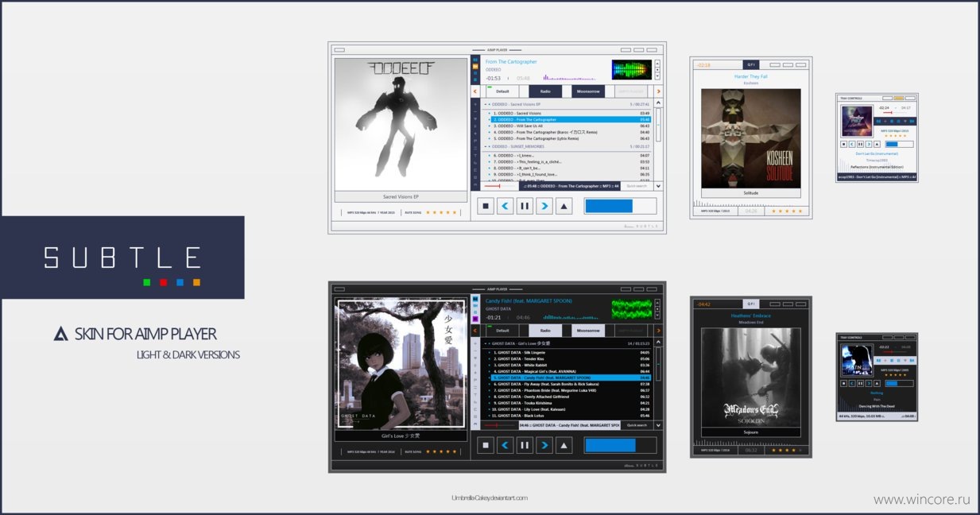
Task: Switch to Moonsorrow tab in light player
Action: [x=589, y=91]
